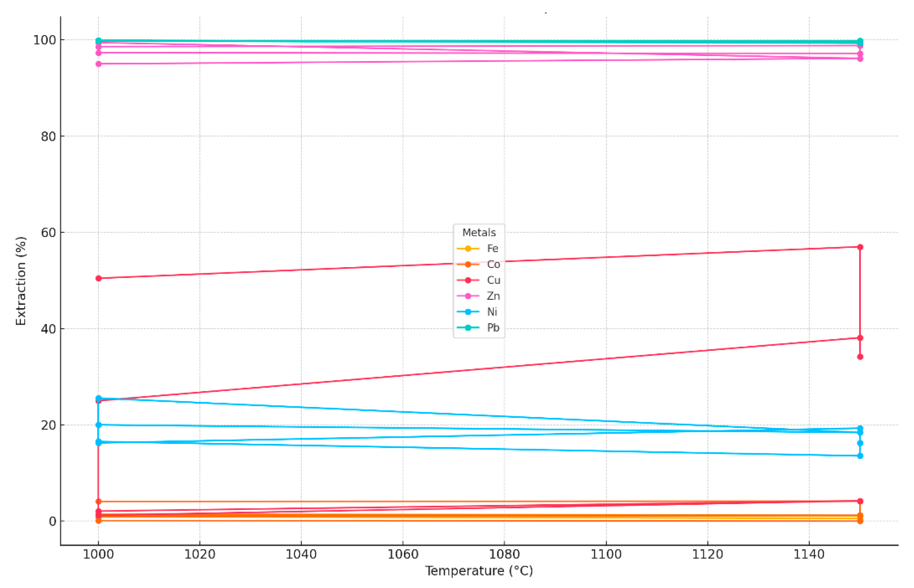Click the Cu data point near 50% at 1000

tap(98, 278)
